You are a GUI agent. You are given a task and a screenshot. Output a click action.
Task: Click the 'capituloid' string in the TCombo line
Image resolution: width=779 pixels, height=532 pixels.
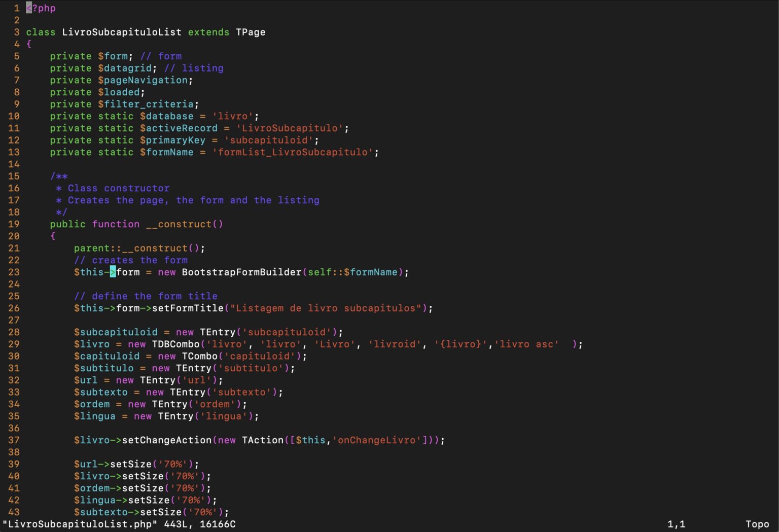(x=260, y=357)
